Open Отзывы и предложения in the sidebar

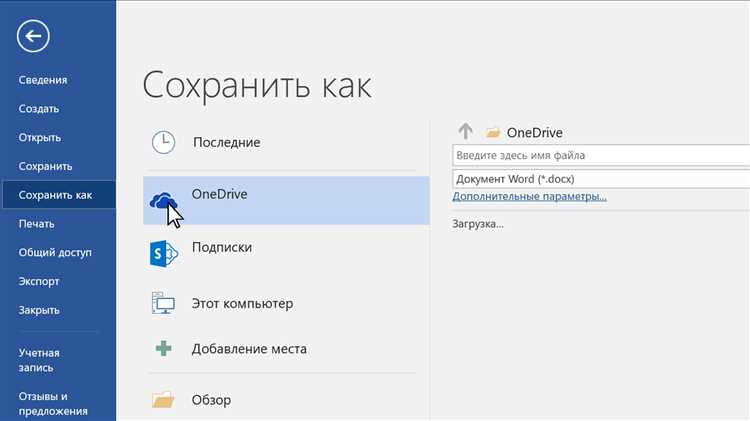53,403
